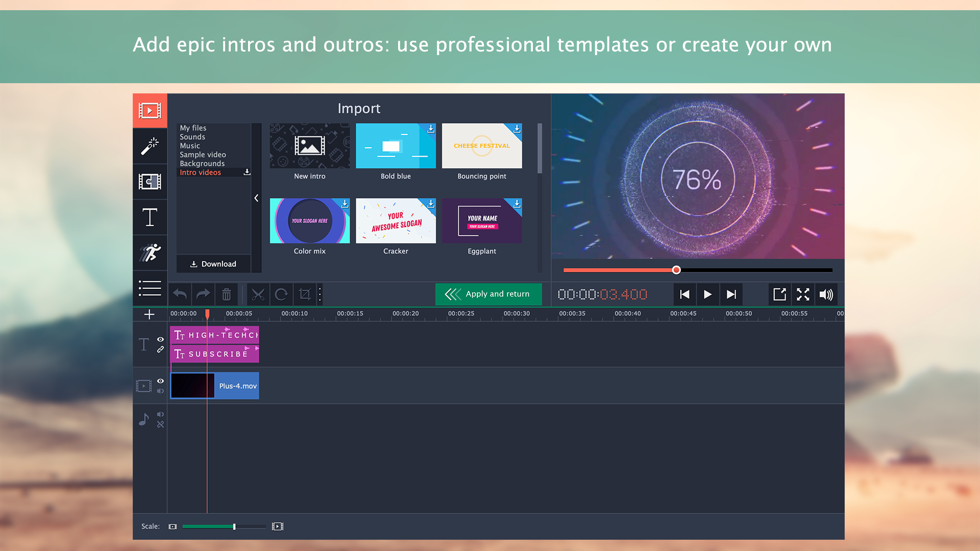Open the Titles panel with the T icon
This screenshot has width=980, height=551.
click(x=150, y=217)
